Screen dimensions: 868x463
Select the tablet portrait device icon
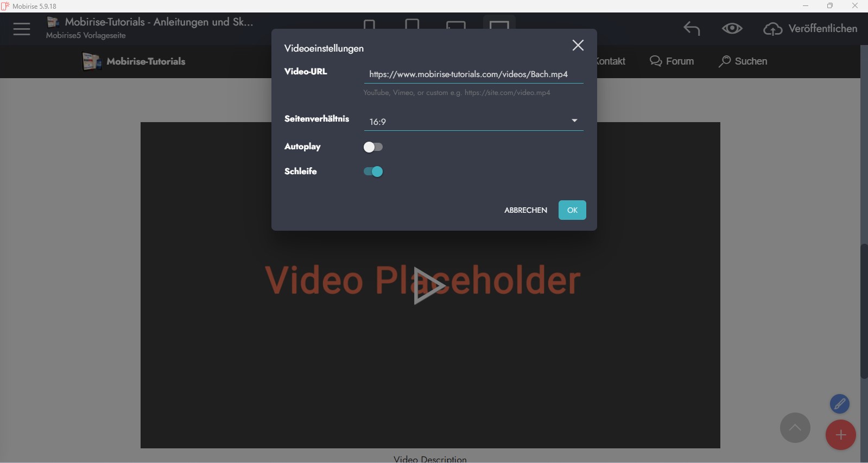(413, 24)
